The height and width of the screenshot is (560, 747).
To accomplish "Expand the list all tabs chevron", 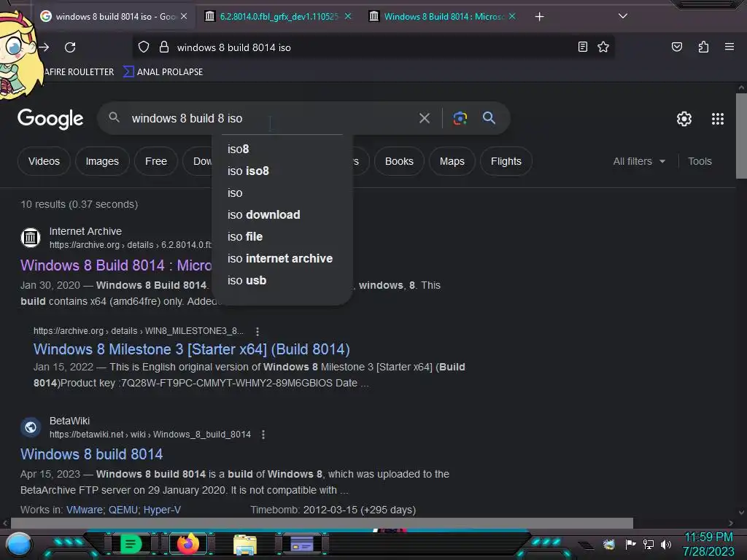I will click(622, 16).
